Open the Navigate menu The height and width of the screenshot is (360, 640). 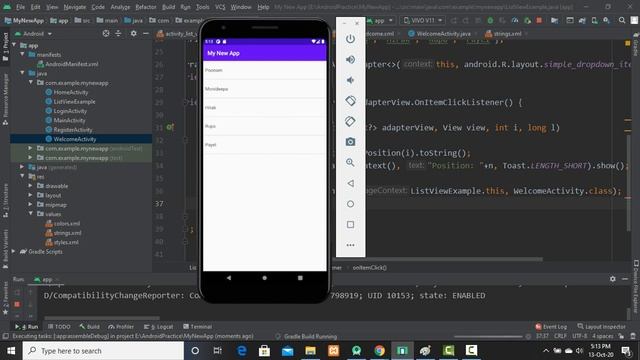[x=75, y=7]
